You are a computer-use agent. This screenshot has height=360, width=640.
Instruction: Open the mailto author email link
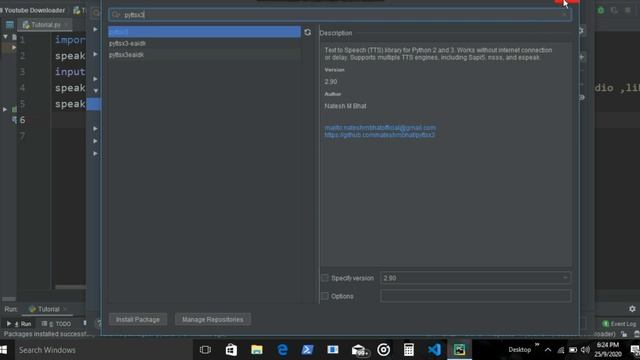click(x=380, y=128)
